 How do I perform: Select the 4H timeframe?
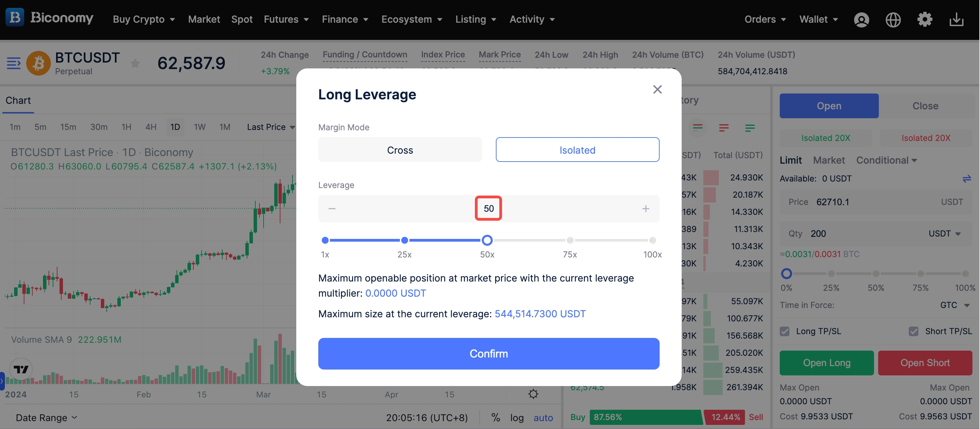point(151,127)
